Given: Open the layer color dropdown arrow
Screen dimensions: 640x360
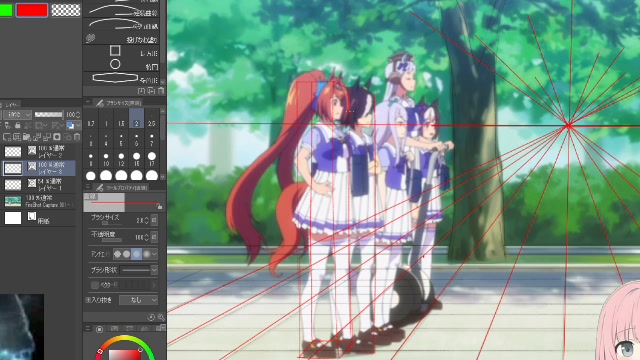Looking at the screenshot, I should (78, 125).
